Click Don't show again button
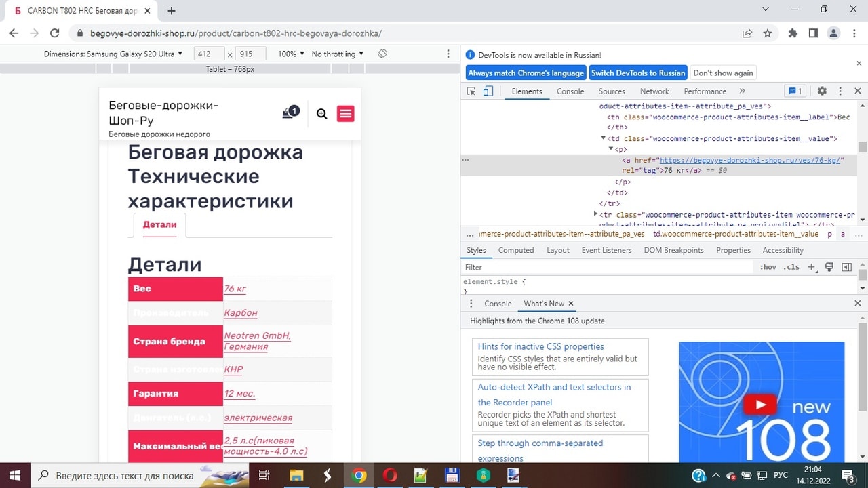Screen dimensions: 868x488 click(x=723, y=73)
